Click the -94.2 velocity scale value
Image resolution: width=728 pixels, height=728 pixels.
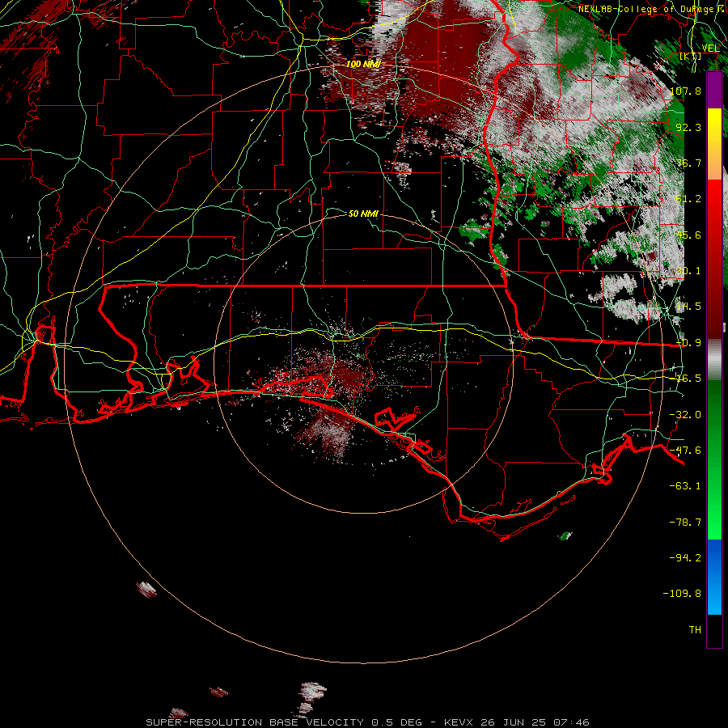686,558
